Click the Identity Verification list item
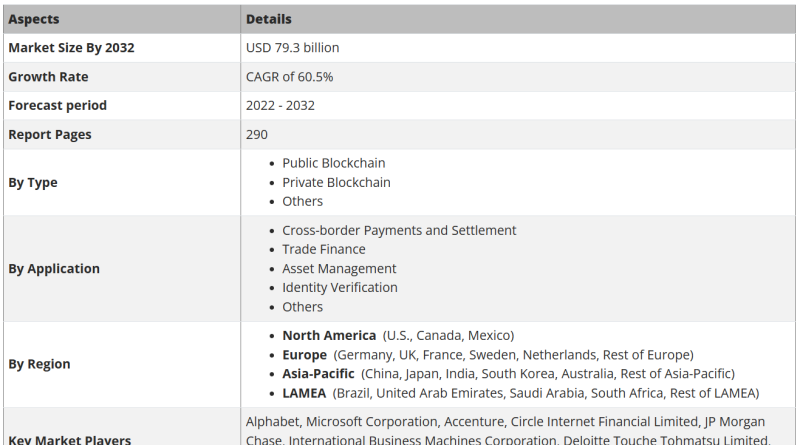800x445 pixels. pos(340,288)
